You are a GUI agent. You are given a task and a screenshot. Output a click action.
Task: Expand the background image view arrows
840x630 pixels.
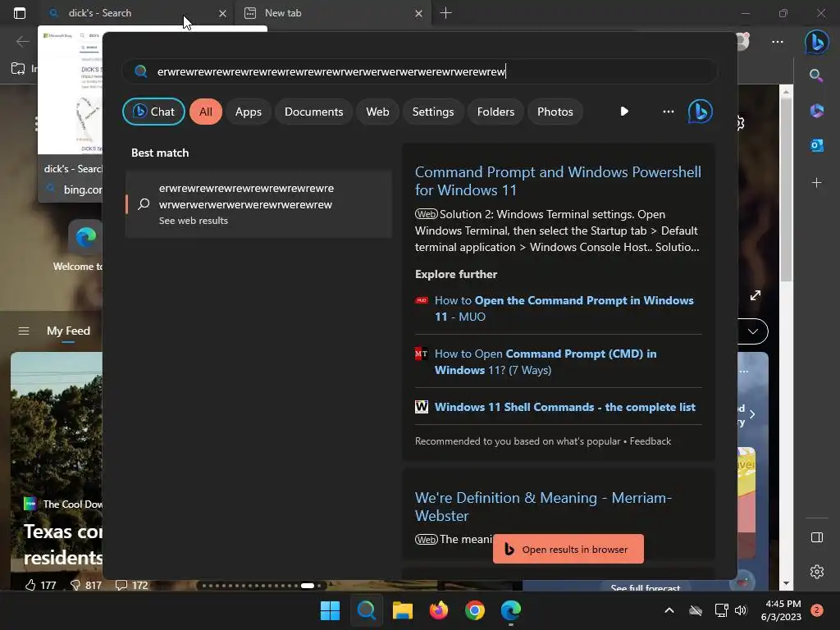tap(756, 295)
